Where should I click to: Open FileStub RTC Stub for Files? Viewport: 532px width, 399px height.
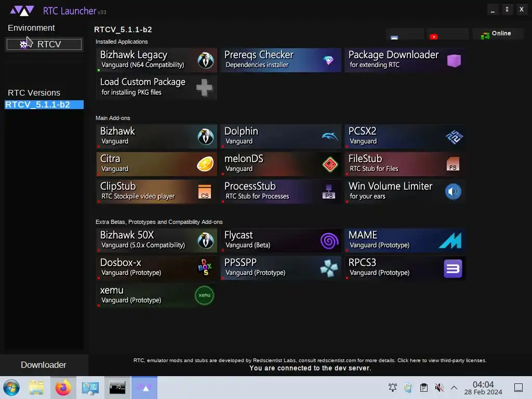tap(405, 164)
